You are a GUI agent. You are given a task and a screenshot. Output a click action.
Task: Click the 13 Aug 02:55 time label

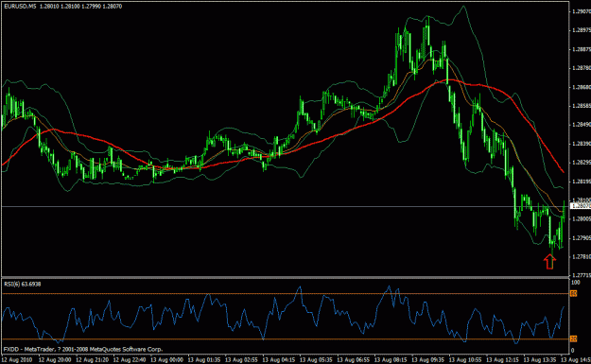coord(241,360)
